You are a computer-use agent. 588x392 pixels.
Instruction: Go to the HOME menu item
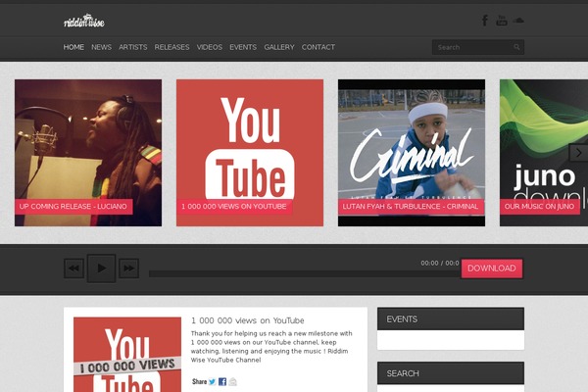[x=73, y=47]
